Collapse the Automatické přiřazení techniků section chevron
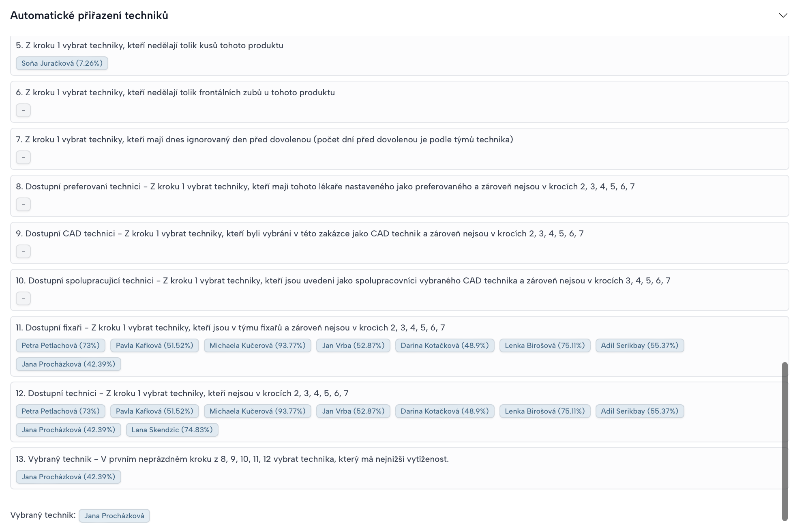This screenshot has height=532, width=793. 782,15
